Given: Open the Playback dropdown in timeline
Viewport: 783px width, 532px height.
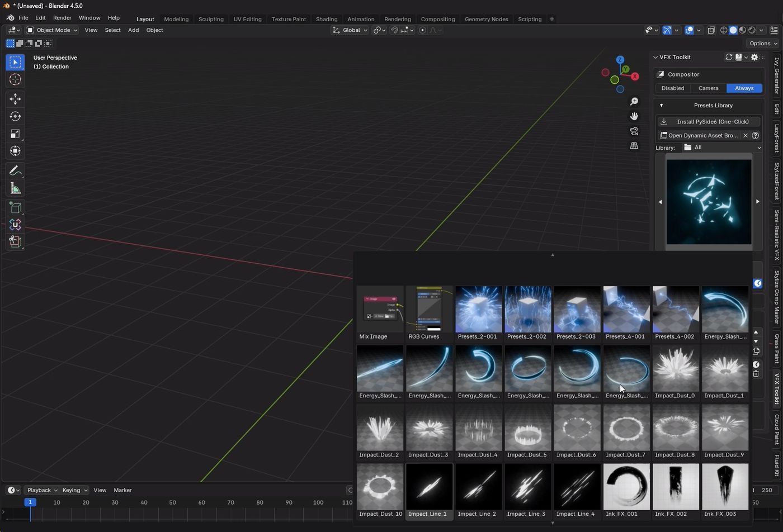Looking at the screenshot, I should [43, 490].
